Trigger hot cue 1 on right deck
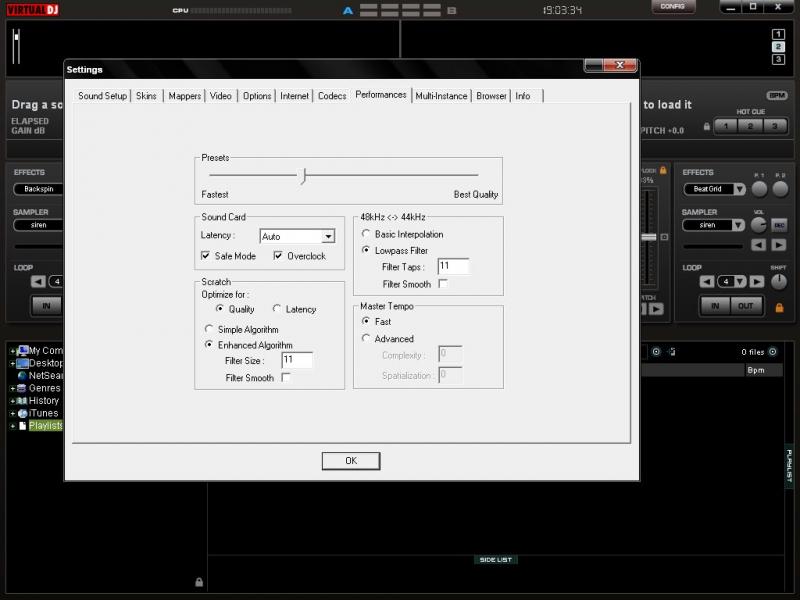The image size is (800, 600). point(726,126)
